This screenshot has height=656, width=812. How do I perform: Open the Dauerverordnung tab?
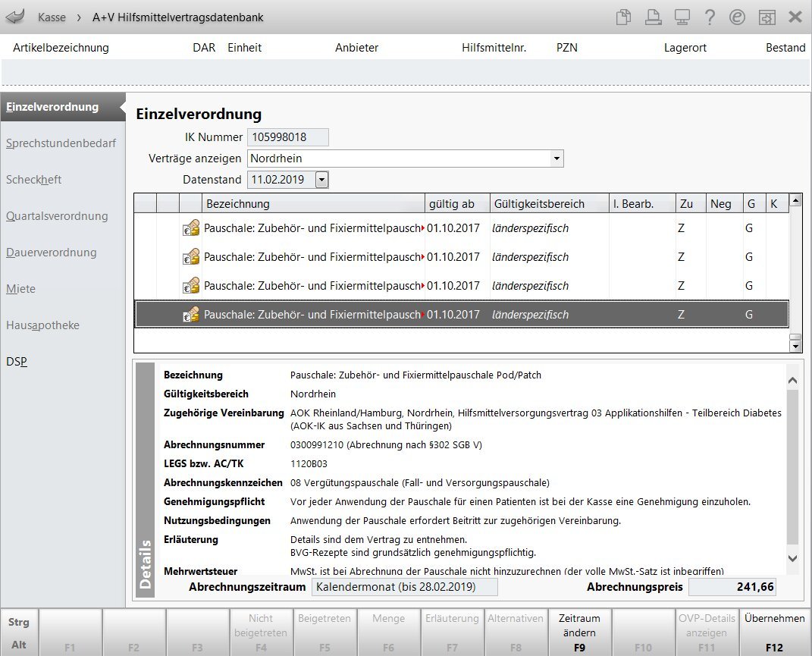pos(52,253)
